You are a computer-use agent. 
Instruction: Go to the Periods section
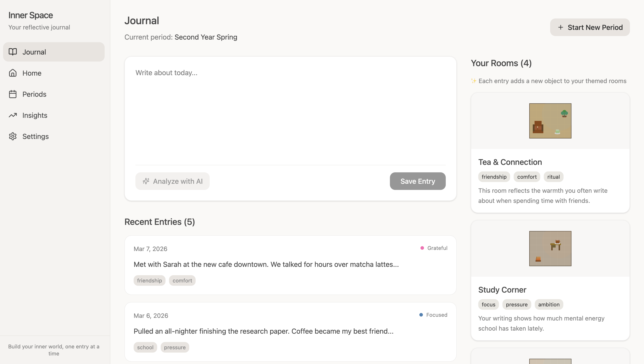pos(34,94)
